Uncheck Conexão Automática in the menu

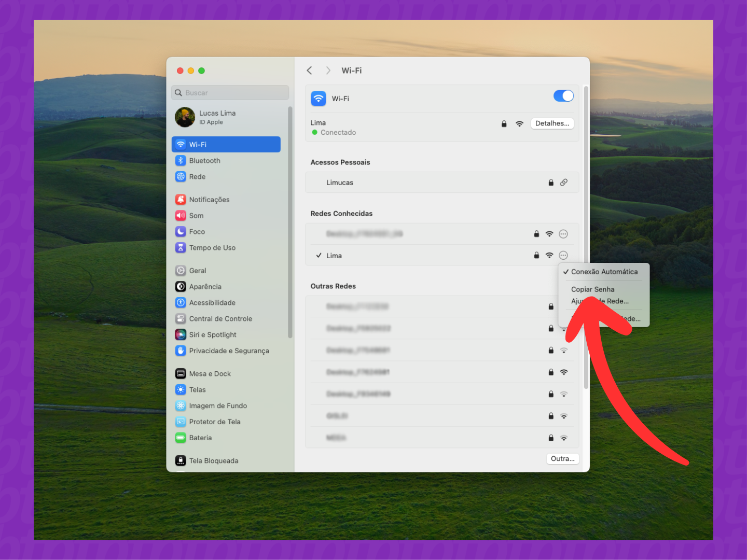(604, 271)
